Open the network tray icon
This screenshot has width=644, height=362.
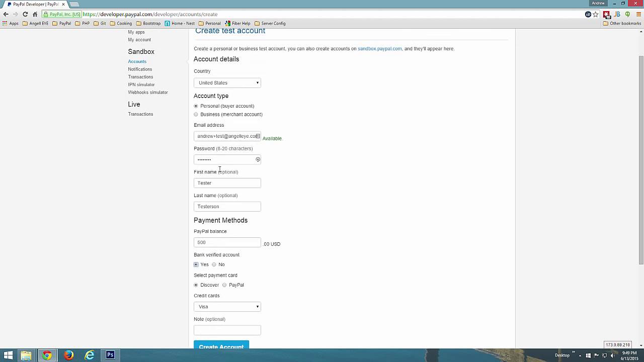[605, 355]
